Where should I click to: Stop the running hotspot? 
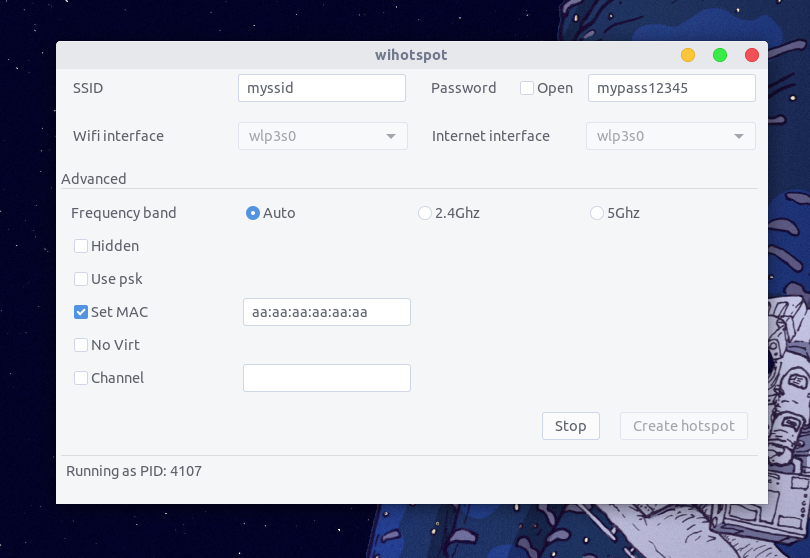(x=571, y=426)
